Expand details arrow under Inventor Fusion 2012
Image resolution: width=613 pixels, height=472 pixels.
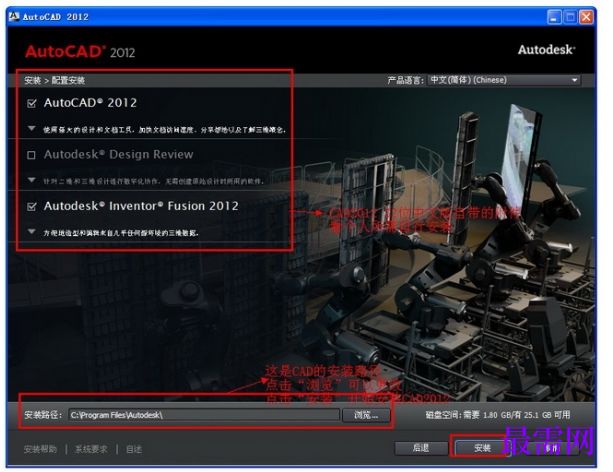click(x=32, y=232)
